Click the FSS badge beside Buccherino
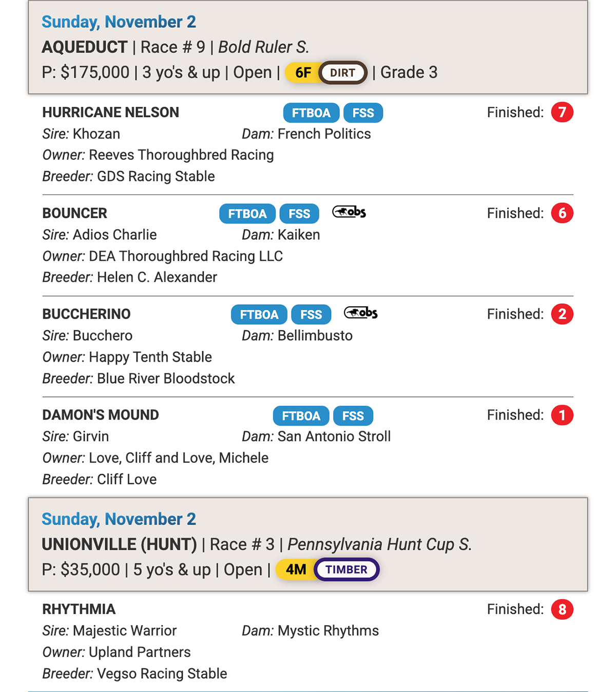This screenshot has width=616, height=692. [311, 314]
